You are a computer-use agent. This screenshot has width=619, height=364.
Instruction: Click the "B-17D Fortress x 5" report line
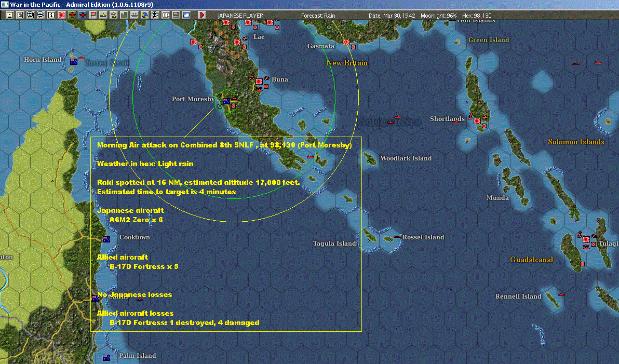click(144, 266)
